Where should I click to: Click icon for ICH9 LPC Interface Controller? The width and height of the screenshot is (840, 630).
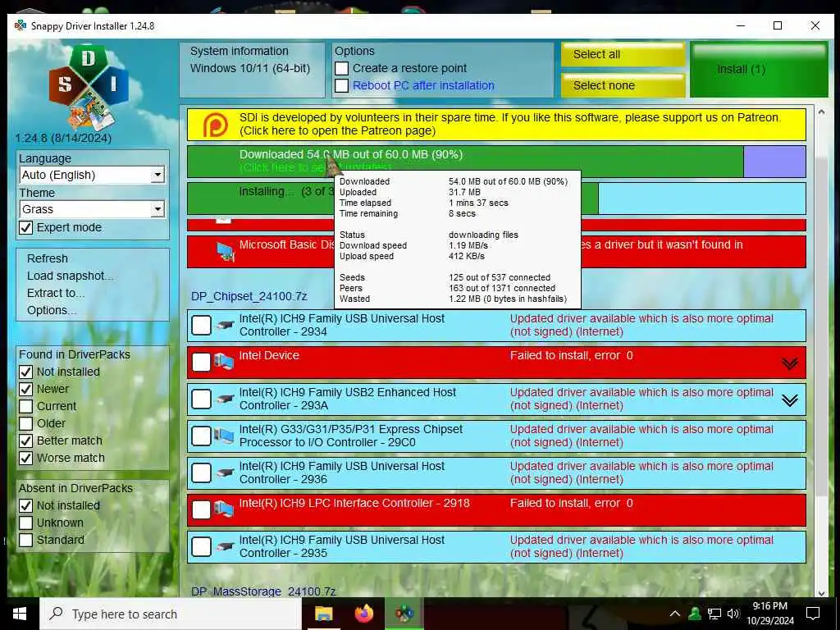[x=224, y=509]
